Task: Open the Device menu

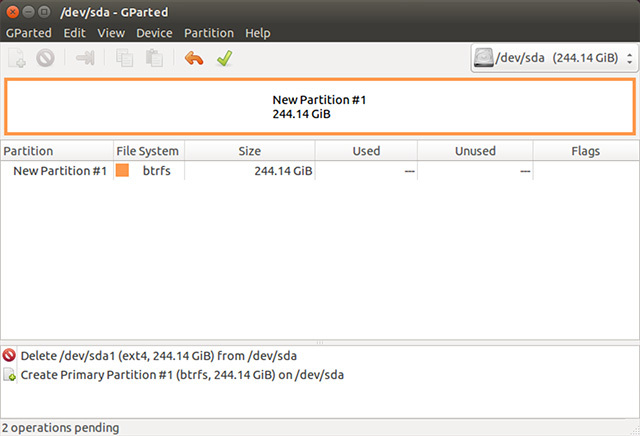Action: [154, 33]
